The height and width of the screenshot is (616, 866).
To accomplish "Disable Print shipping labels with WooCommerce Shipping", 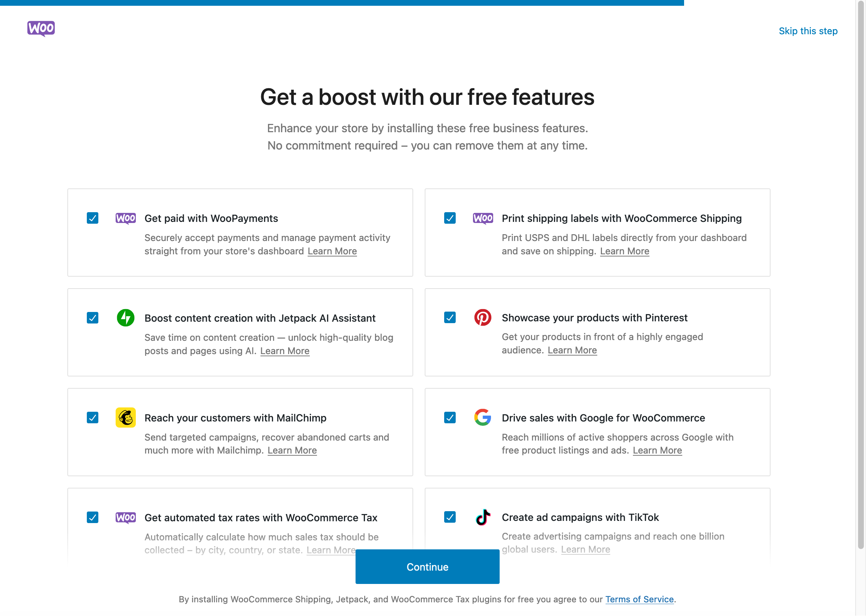I will click(x=450, y=218).
